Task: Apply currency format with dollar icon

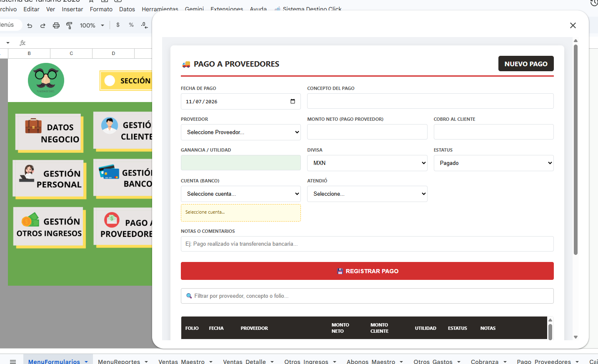Action: (118, 25)
